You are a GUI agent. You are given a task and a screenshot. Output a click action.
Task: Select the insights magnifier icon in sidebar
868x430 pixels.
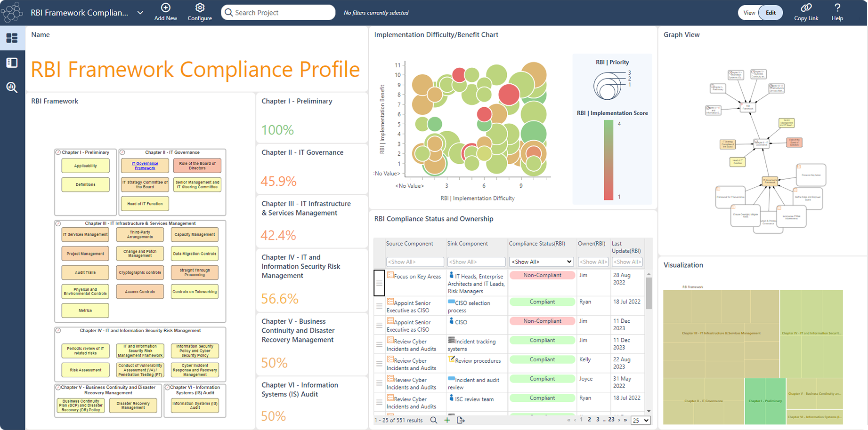(x=12, y=87)
